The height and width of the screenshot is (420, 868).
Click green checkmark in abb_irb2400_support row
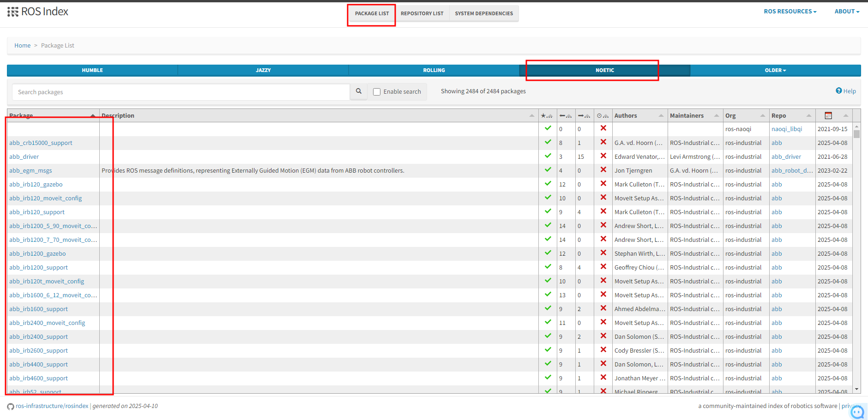coord(548,336)
